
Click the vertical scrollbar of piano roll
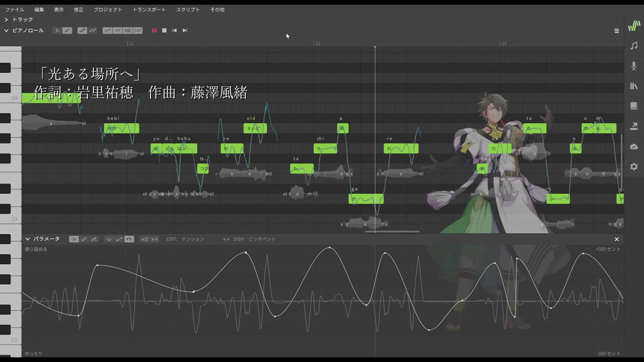coord(622,161)
